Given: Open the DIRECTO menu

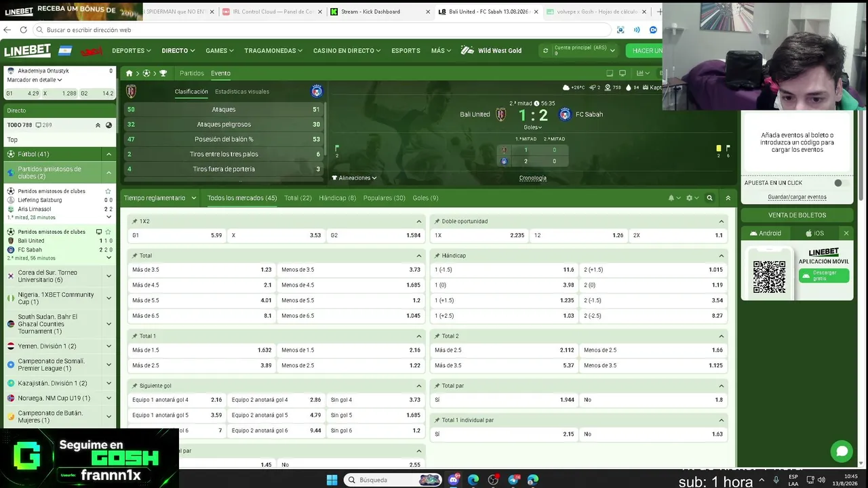Looking at the screenshot, I should pos(178,51).
